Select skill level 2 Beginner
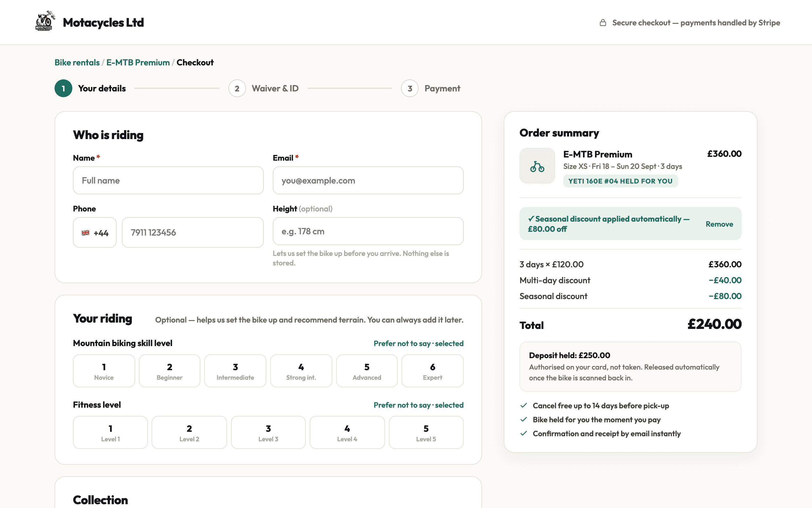Screen dimensions: 812x508 tap(169, 371)
